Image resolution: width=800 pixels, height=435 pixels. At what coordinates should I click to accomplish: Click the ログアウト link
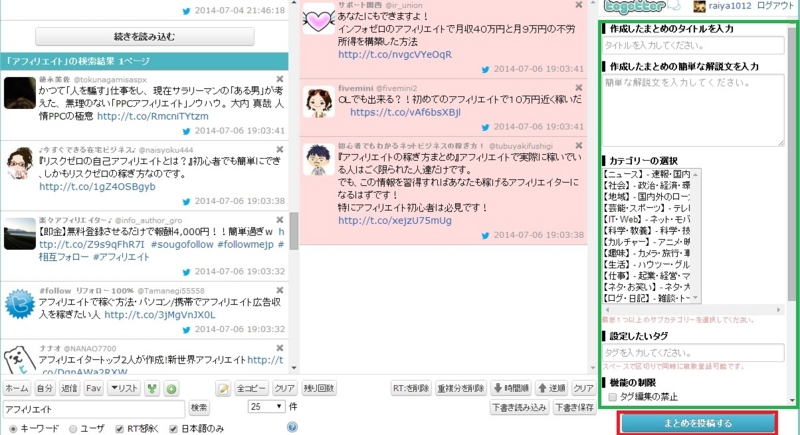click(x=776, y=6)
